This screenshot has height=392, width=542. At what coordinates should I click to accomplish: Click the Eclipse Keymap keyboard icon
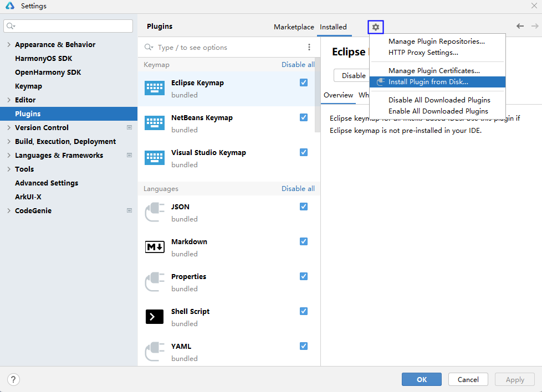tap(155, 89)
